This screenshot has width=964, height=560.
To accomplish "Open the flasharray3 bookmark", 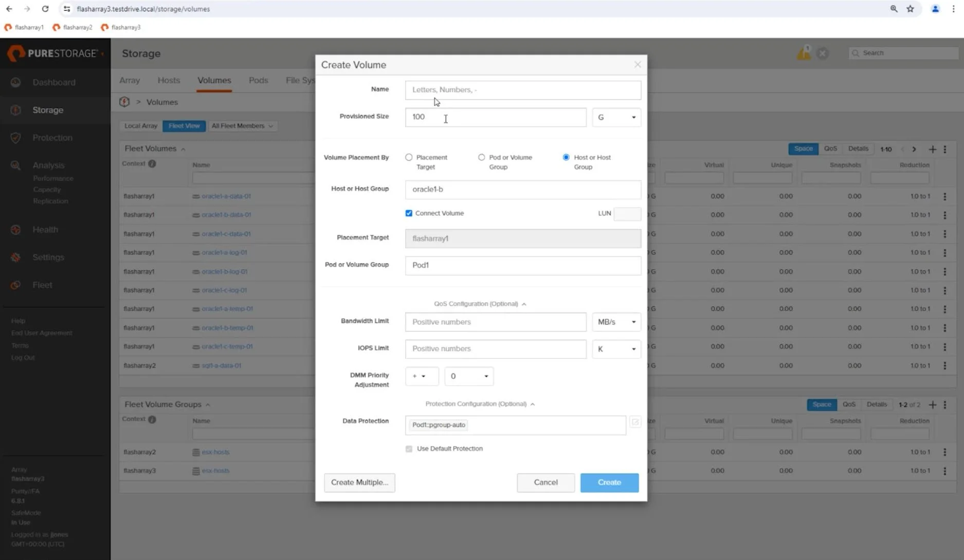I will pos(121,27).
